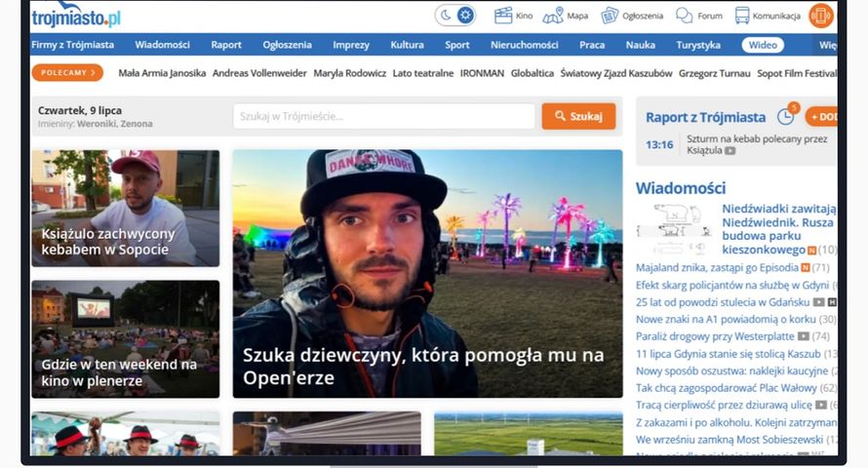Image resolution: width=868 pixels, height=468 pixels.
Task: Open the Globaltica link
Action: (x=532, y=73)
